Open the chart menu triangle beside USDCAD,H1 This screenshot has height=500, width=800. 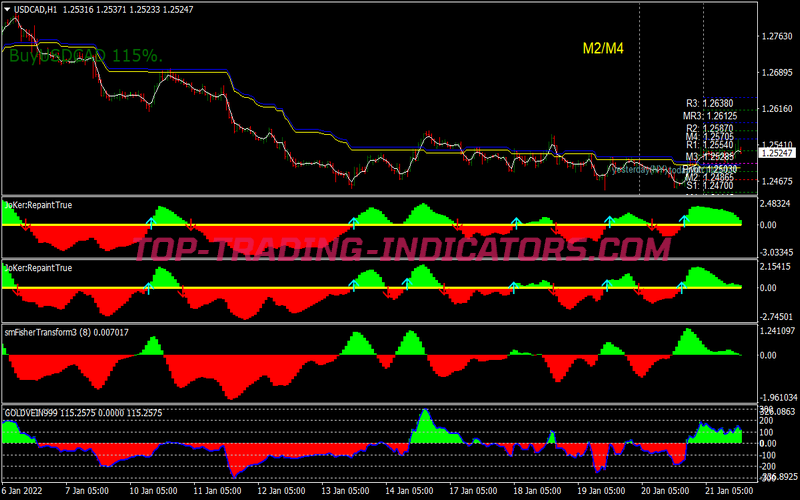click(7, 9)
